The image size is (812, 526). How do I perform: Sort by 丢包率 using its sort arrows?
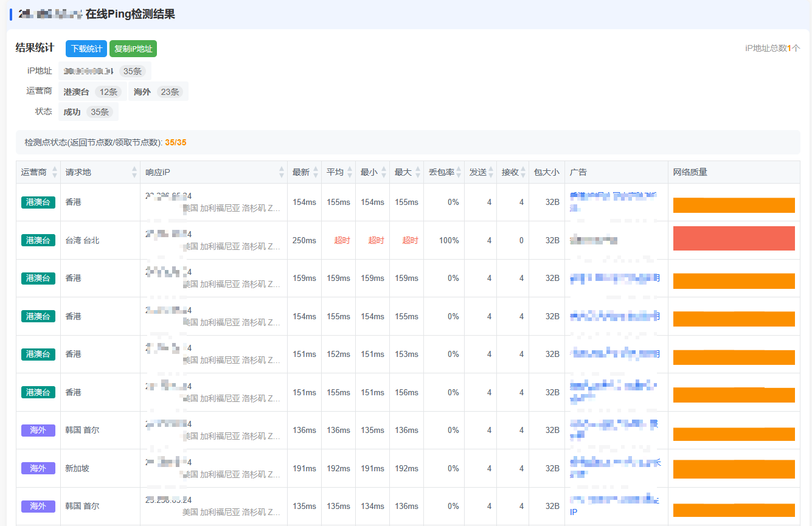[x=459, y=173]
